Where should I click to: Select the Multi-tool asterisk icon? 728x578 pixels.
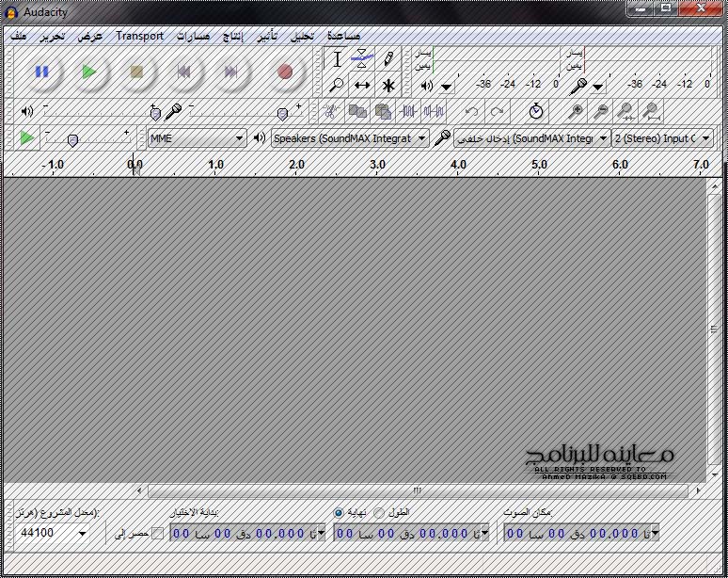388,85
